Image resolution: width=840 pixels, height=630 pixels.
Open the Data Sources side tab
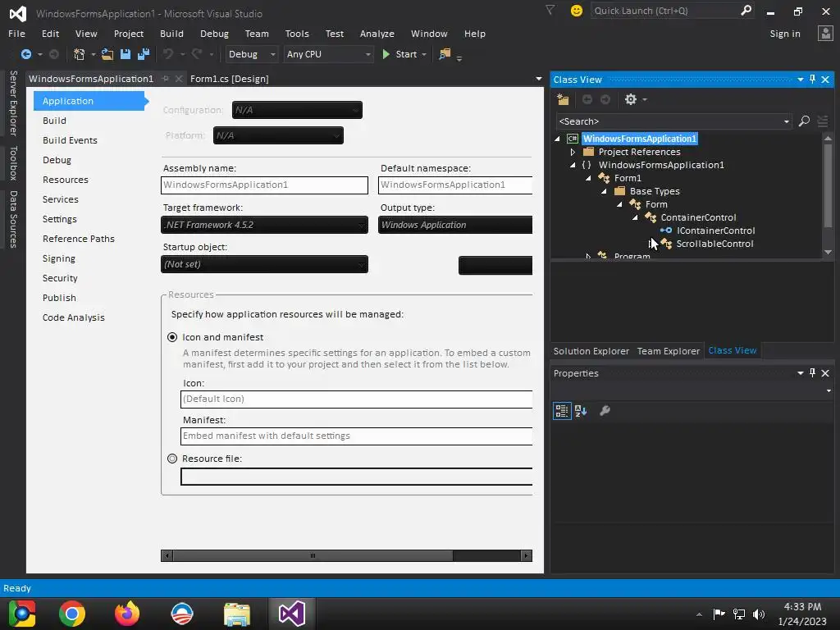tap(13, 219)
